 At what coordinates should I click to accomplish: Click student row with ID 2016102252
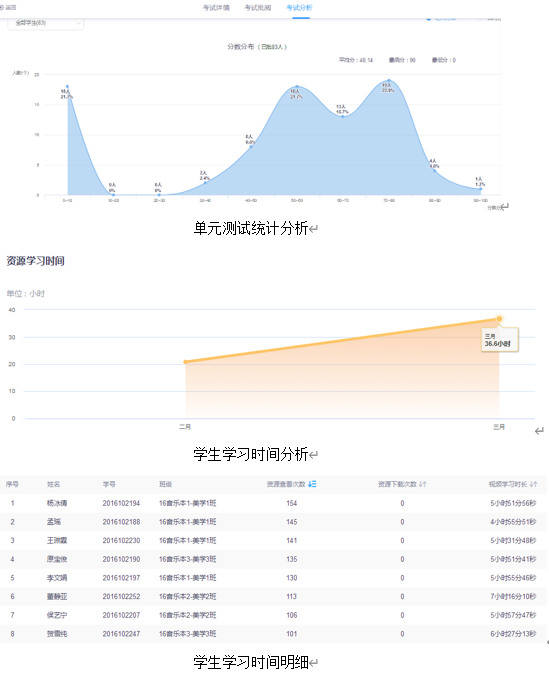[x=273, y=597]
